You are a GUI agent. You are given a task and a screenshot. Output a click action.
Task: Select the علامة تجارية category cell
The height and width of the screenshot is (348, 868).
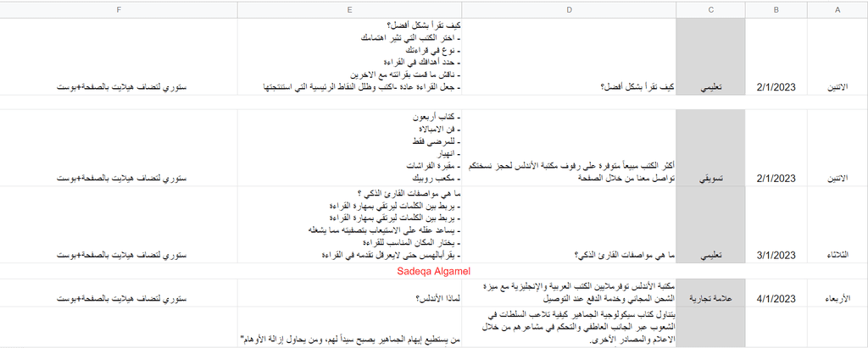coord(711,293)
